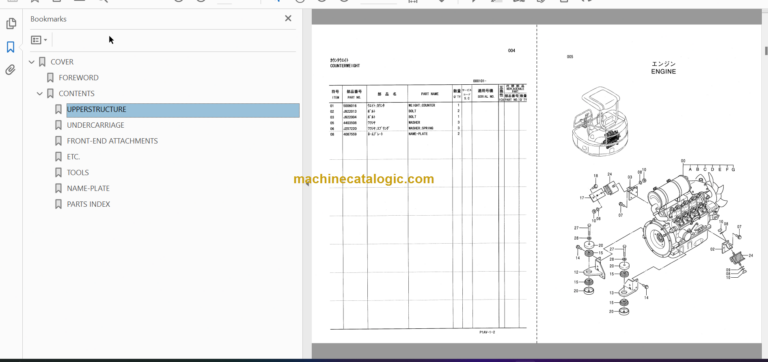Select the highlighted UPPERSTRUCTURE bookmark
The height and width of the screenshot is (362, 768).
click(x=183, y=110)
